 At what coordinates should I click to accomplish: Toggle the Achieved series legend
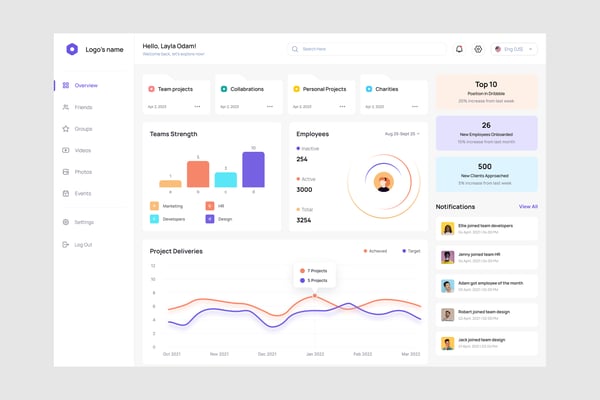click(375, 251)
